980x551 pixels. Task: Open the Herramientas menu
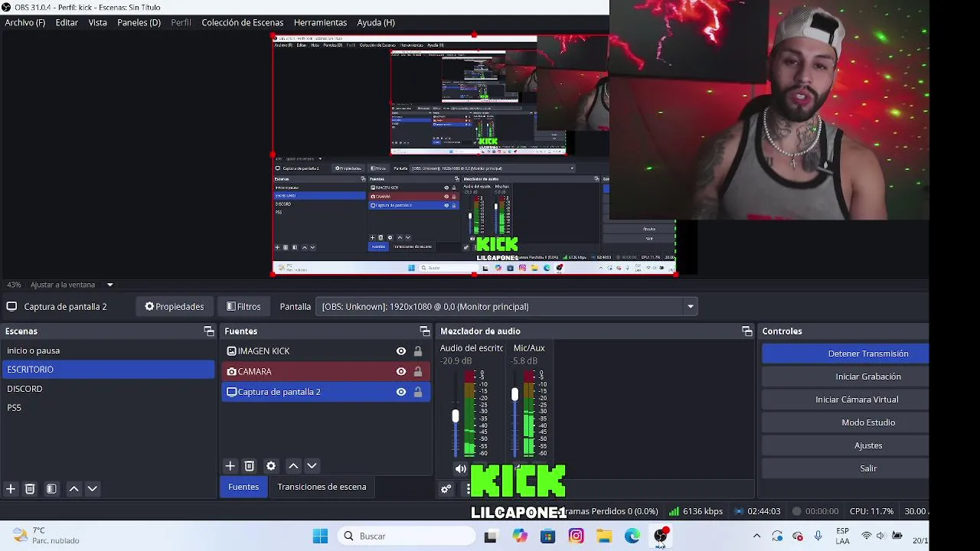[320, 22]
